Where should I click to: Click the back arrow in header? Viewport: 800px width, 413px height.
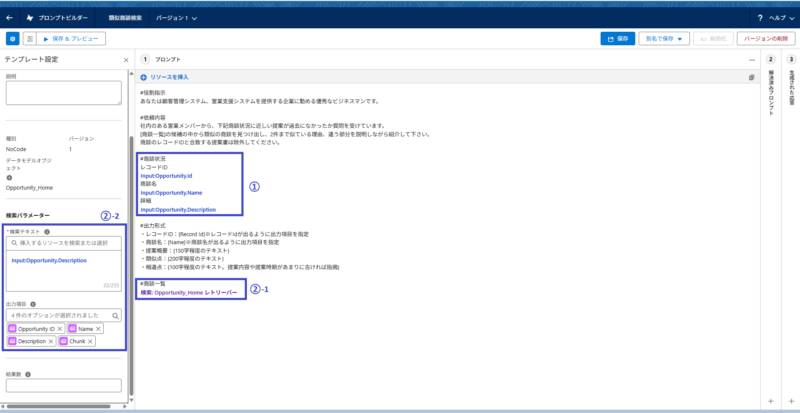point(9,18)
